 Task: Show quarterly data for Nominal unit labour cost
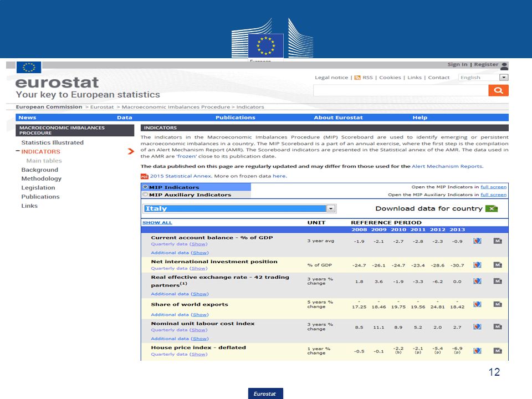pos(198,330)
